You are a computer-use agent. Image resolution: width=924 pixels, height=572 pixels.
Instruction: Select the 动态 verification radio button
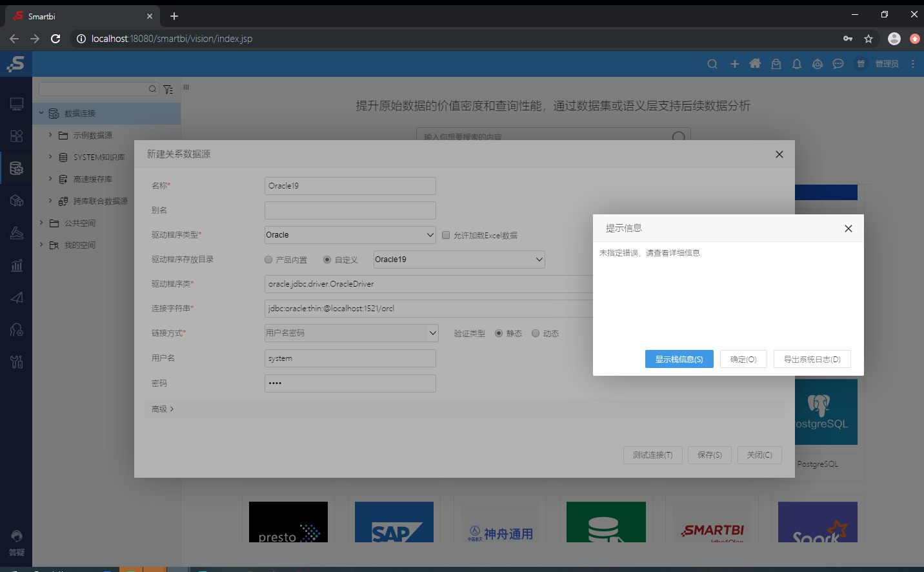(536, 333)
